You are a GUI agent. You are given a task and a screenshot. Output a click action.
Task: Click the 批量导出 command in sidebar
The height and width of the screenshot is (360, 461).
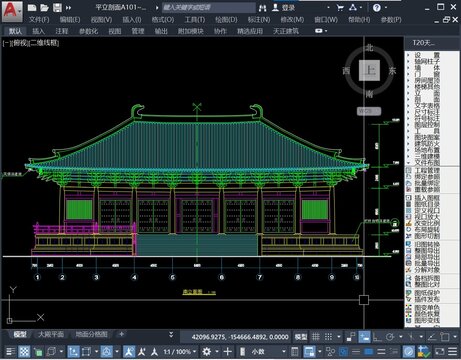click(423, 263)
